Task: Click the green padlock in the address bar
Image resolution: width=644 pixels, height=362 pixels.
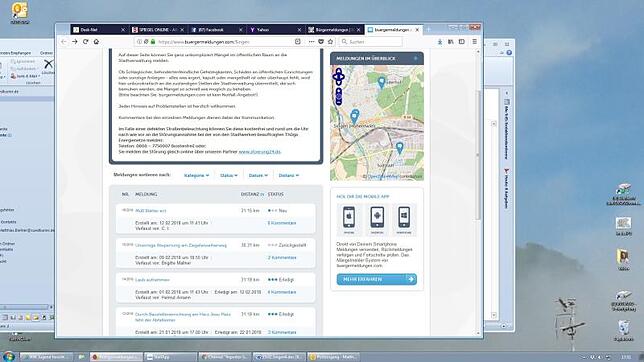Action: (153, 42)
